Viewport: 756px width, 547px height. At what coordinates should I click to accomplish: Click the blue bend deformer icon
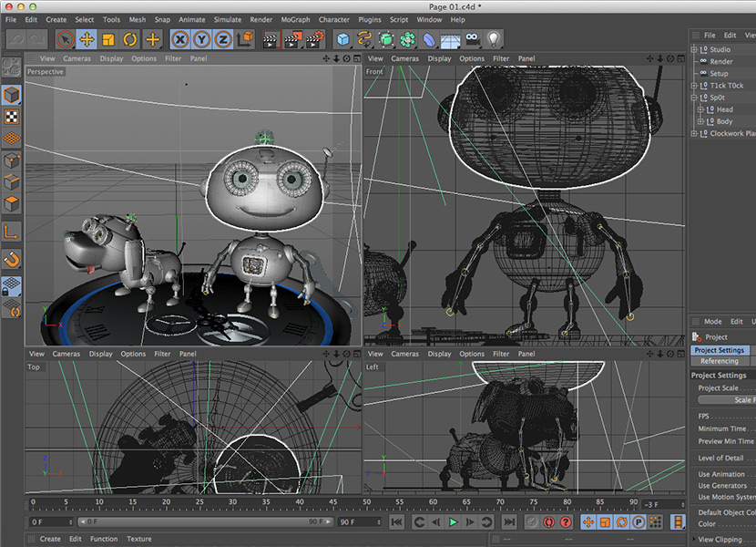pyautogui.click(x=429, y=39)
